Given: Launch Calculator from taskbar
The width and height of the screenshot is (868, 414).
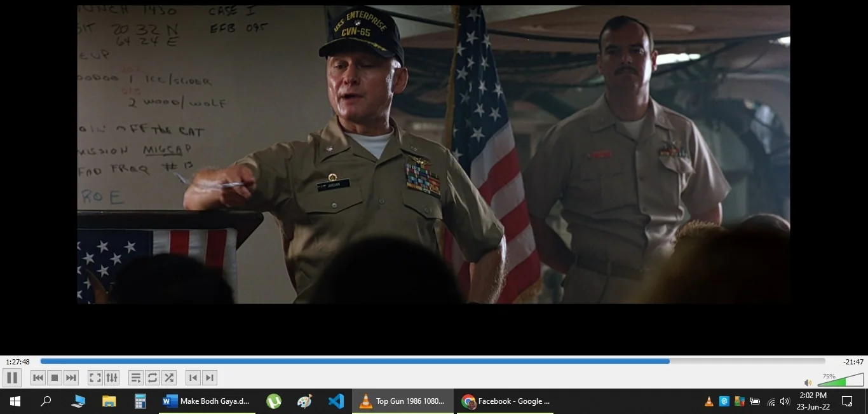Looking at the screenshot, I should [140, 401].
